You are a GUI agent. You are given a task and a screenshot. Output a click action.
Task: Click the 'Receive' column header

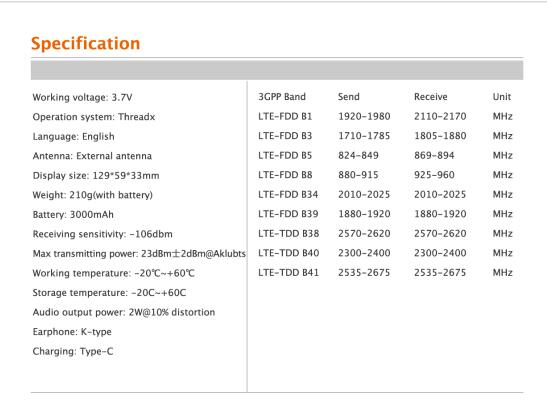click(x=430, y=97)
